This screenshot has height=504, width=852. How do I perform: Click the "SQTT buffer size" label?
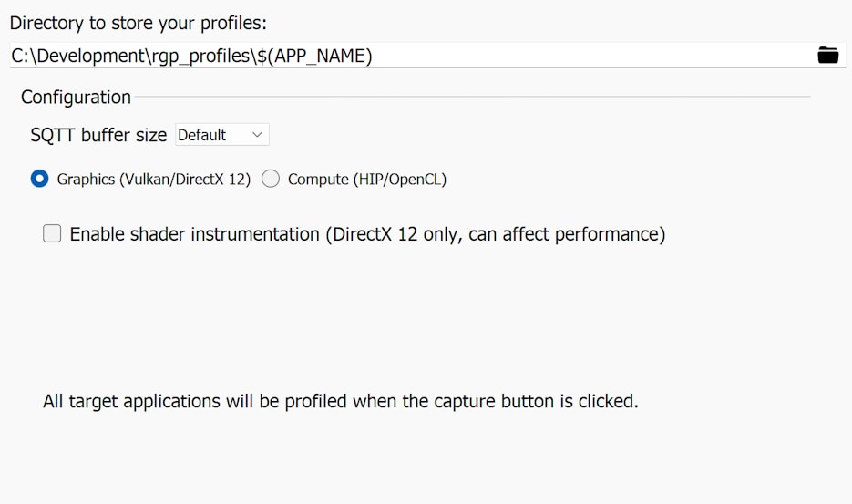98,135
